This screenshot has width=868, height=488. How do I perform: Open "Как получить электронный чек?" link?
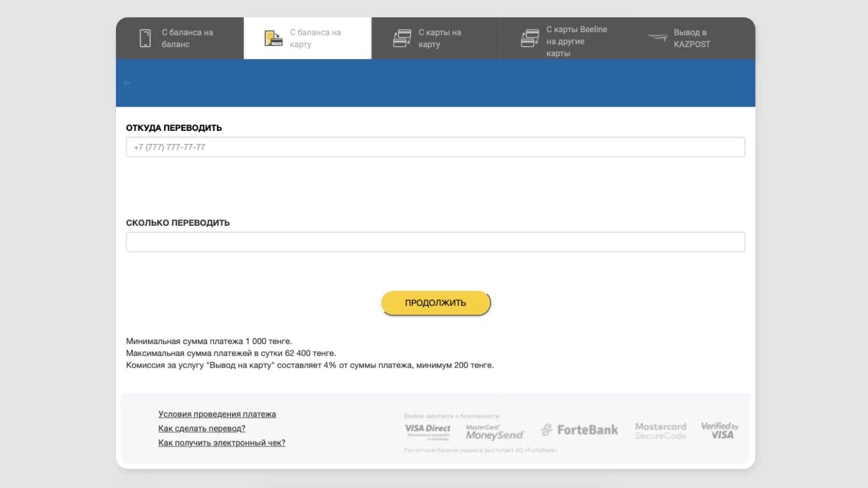tap(222, 443)
